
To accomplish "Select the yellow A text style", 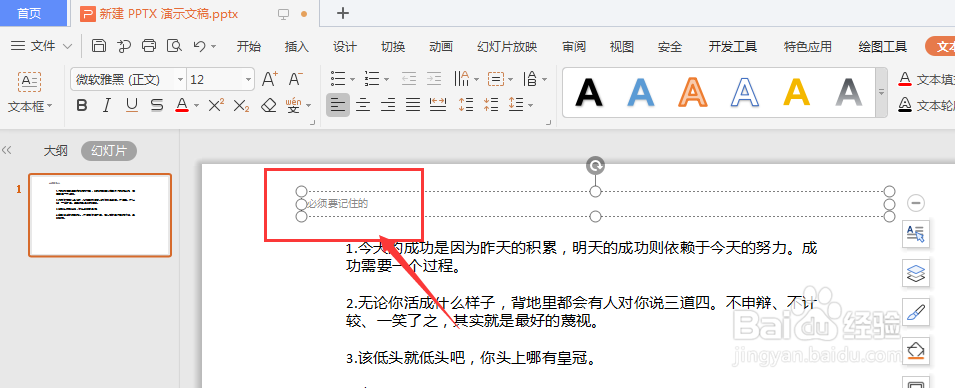I will click(x=797, y=93).
